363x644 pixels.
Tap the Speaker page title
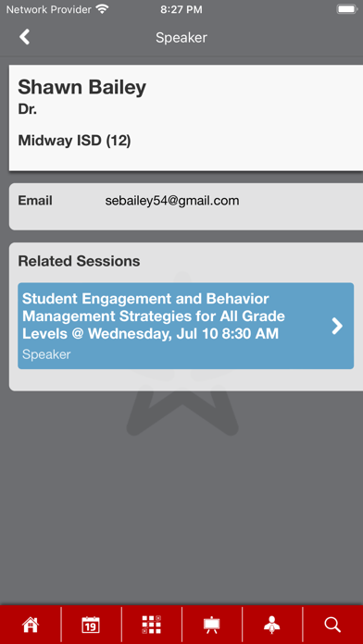181,38
